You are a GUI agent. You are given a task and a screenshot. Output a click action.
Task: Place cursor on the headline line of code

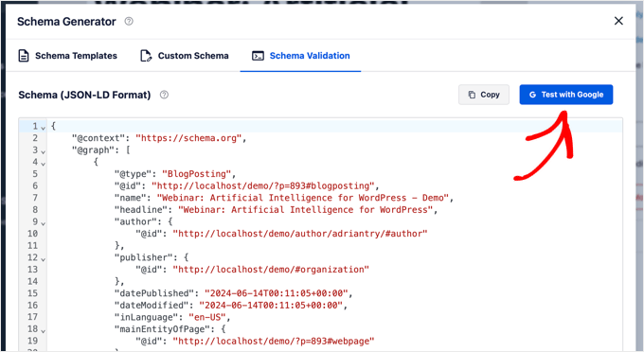pos(276,210)
